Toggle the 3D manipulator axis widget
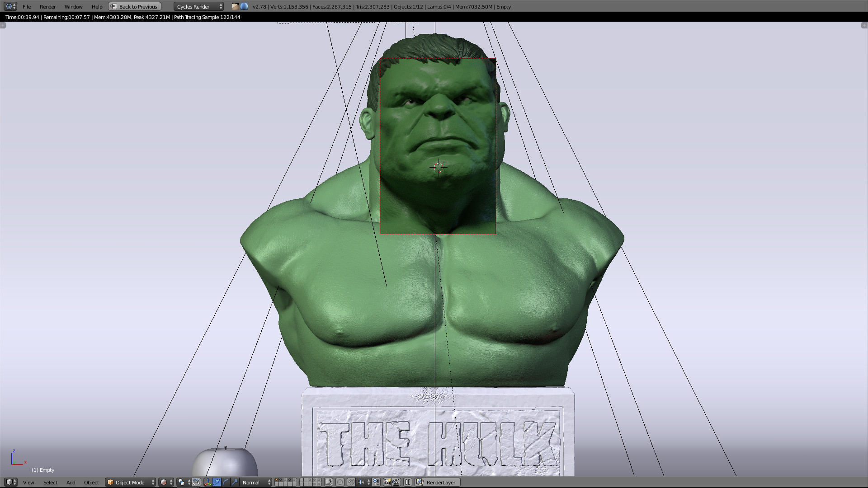868x488 pixels. pos(208,483)
